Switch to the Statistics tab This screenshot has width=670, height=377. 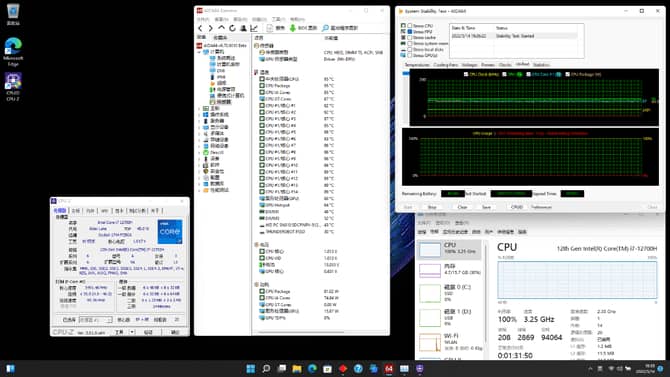click(541, 65)
